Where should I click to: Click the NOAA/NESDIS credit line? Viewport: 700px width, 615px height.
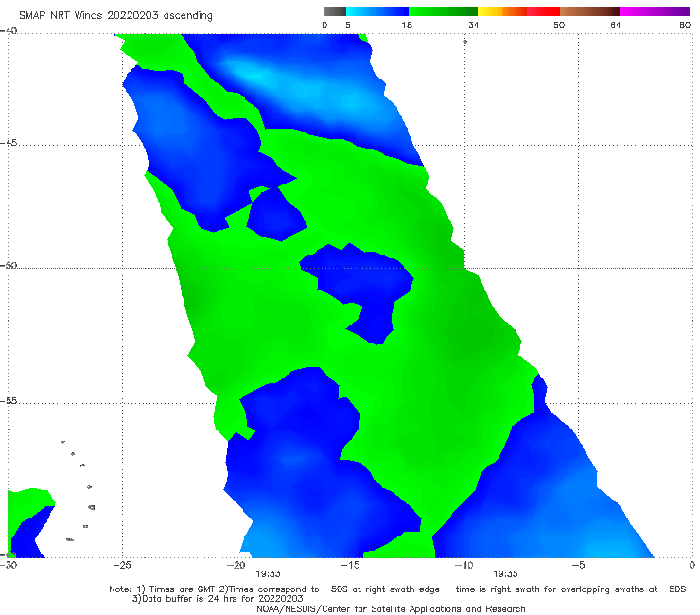[391, 608]
